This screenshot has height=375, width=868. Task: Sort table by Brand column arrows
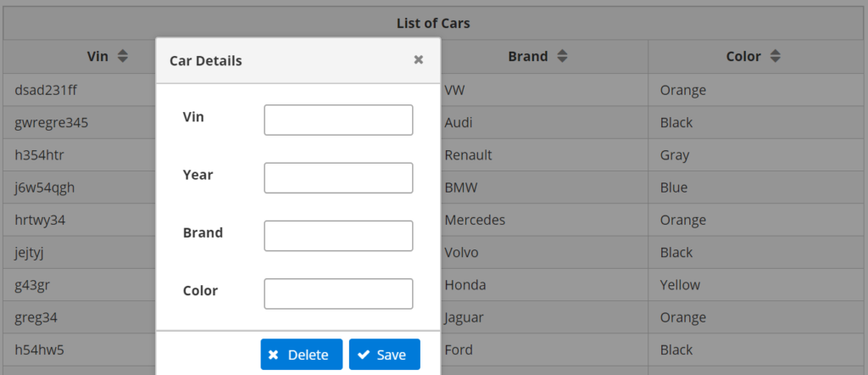(563, 56)
